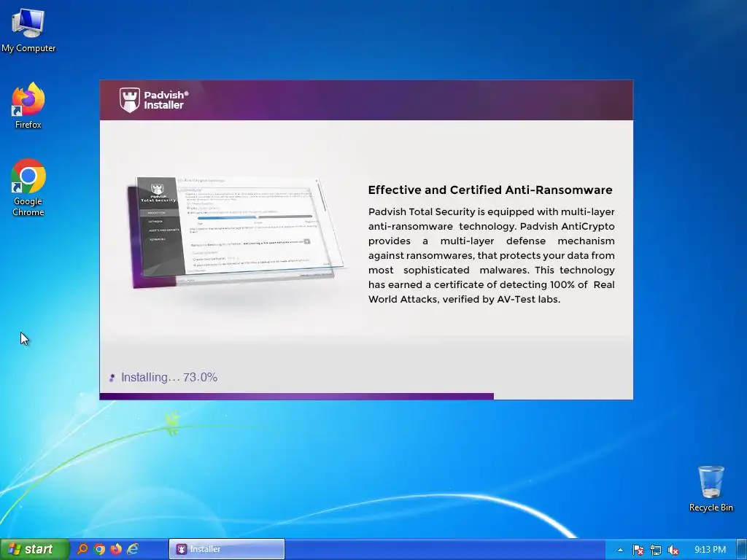Open the My Computer desktop icon
The image size is (747, 560).
pyautogui.click(x=28, y=30)
